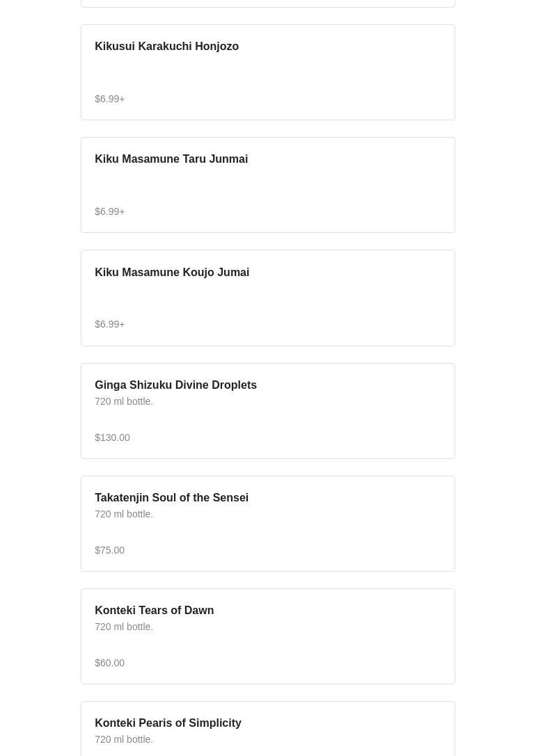Click the partially visible card at top
The height and width of the screenshot is (756, 536).
268,3
